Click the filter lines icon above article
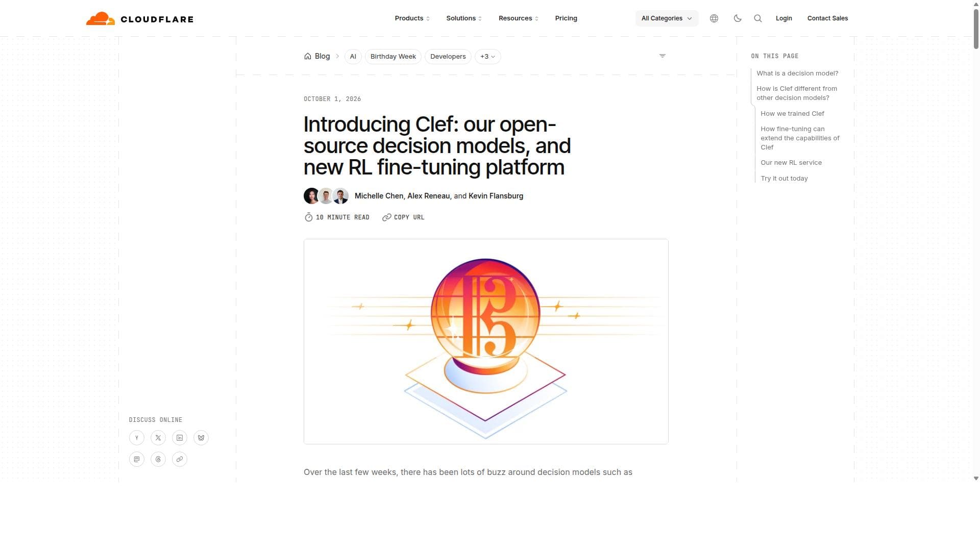This screenshot has width=980, height=551. 663,56
